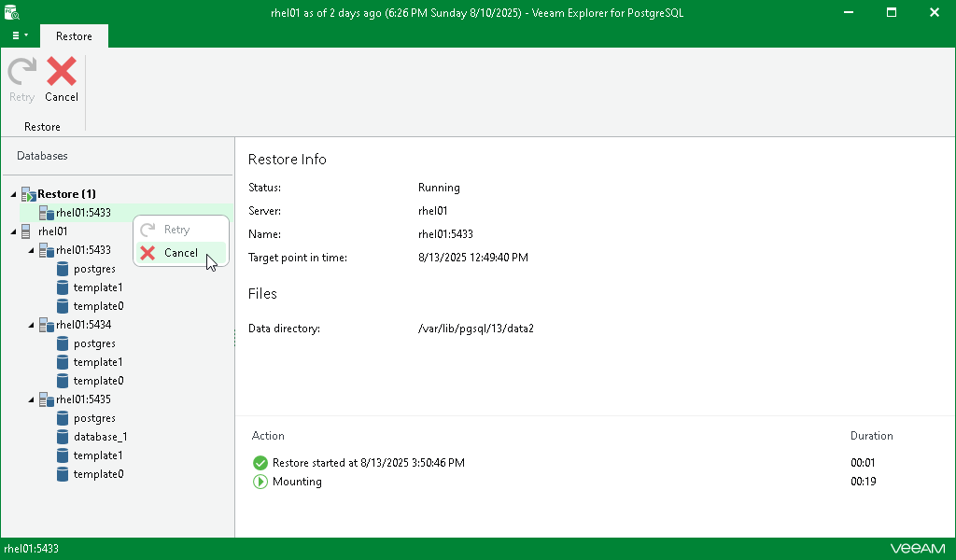The height and width of the screenshot is (560, 956).
Task: Click the red X icon beside Cancel in context menu
Action: [x=148, y=253]
